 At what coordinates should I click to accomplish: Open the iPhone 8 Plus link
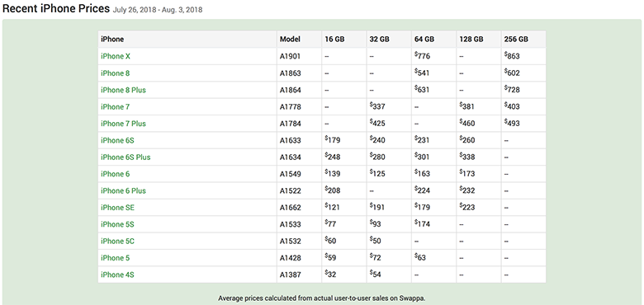pos(123,90)
